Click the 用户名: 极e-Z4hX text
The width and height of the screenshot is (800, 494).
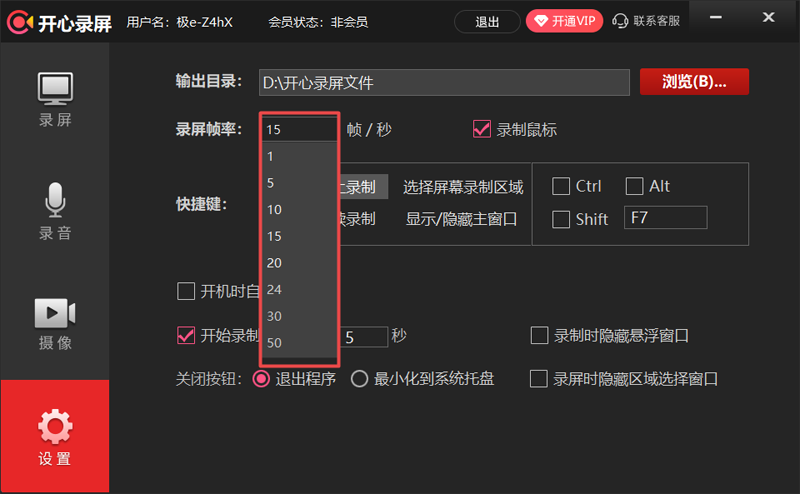179,22
